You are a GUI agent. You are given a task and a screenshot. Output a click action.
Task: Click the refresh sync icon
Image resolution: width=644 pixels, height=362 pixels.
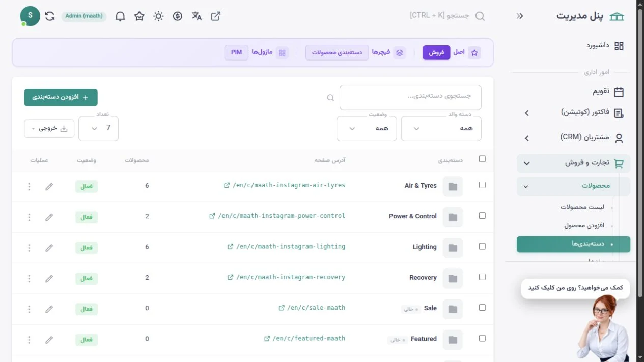coord(50,16)
